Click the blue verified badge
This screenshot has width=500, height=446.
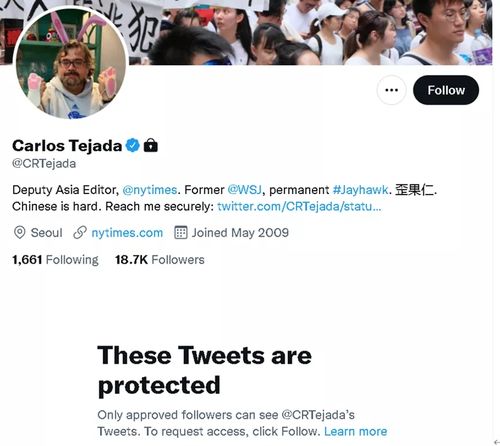[133, 146]
